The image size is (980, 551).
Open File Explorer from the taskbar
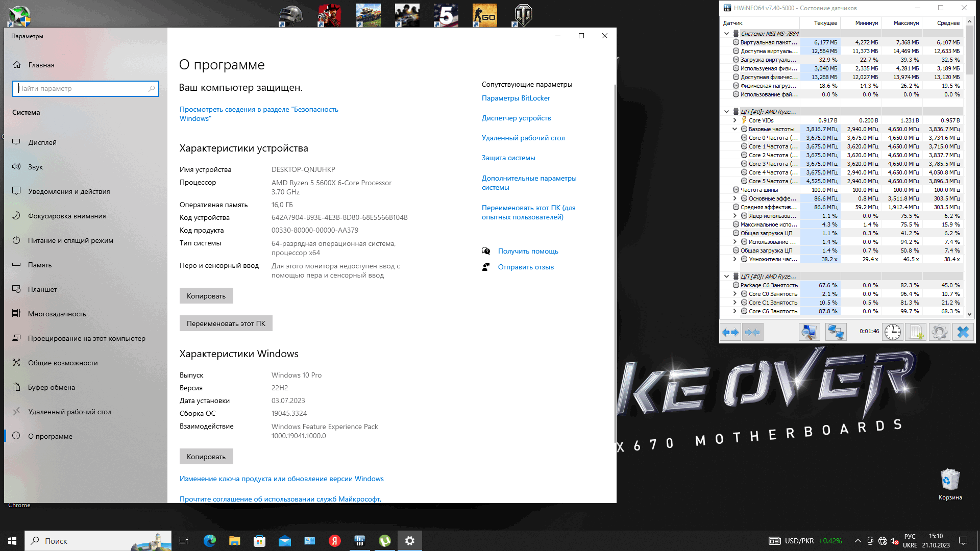(235, 541)
